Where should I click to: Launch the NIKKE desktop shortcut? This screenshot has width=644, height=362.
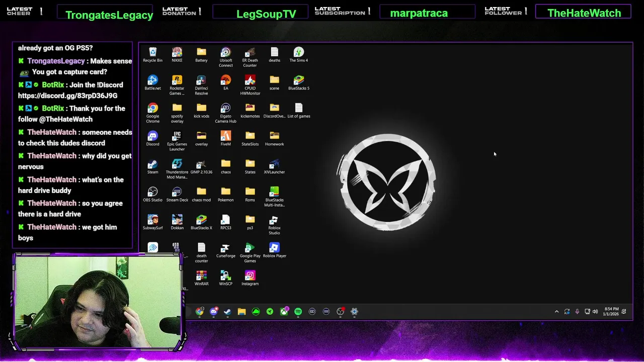click(177, 55)
